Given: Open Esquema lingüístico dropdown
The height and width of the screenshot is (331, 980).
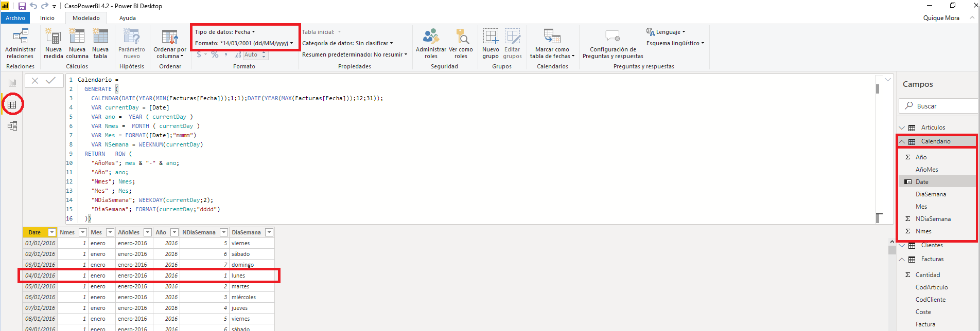Looking at the screenshot, I should tap(675, 43).
